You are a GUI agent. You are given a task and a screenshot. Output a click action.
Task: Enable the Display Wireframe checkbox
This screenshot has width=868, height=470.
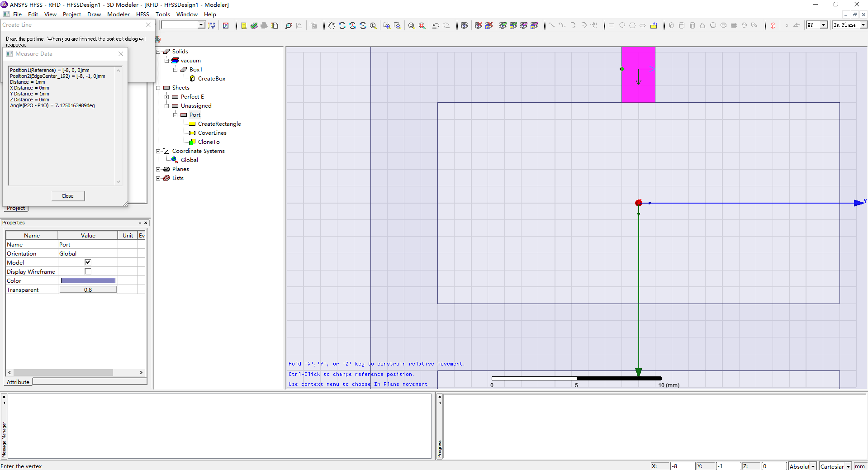point(88,271)
